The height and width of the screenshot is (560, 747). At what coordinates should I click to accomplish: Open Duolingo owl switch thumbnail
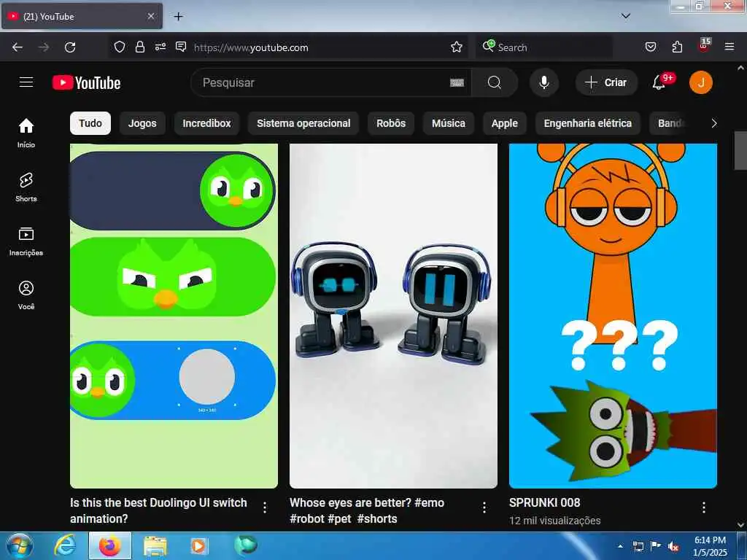tap(174, 316)
